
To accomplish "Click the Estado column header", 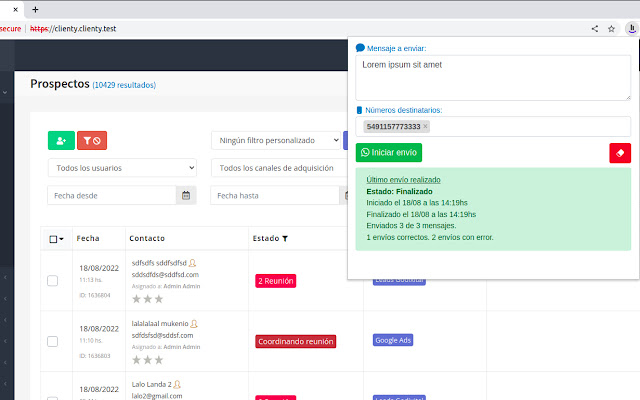I will [x=266, y=238].
